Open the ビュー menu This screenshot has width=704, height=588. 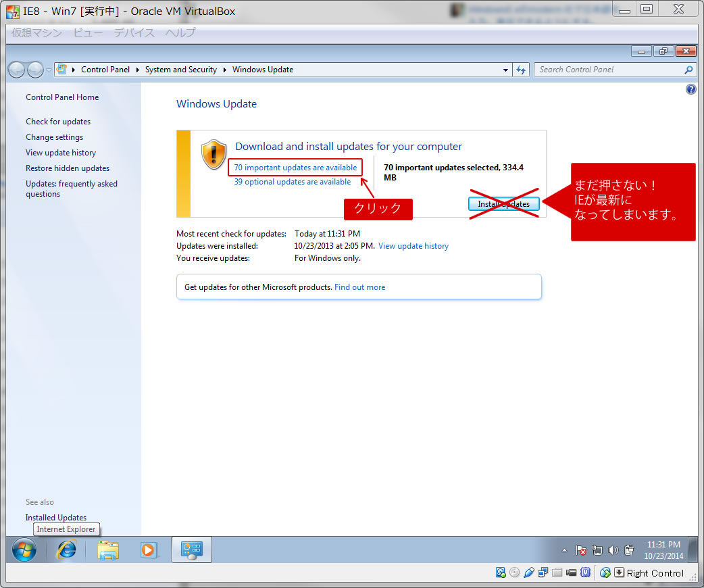point(88,33)
